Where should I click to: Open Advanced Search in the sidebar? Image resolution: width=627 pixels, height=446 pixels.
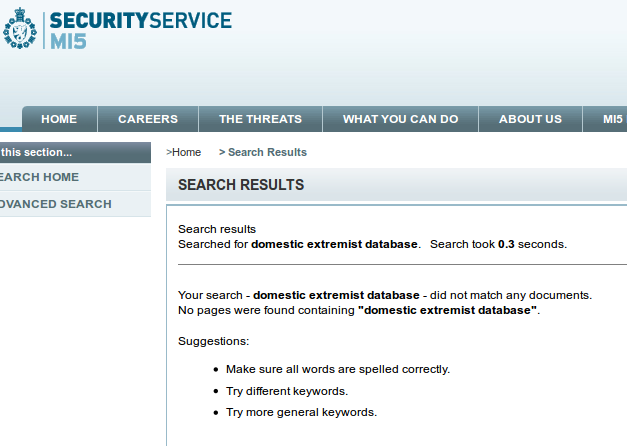click(55, 204)
